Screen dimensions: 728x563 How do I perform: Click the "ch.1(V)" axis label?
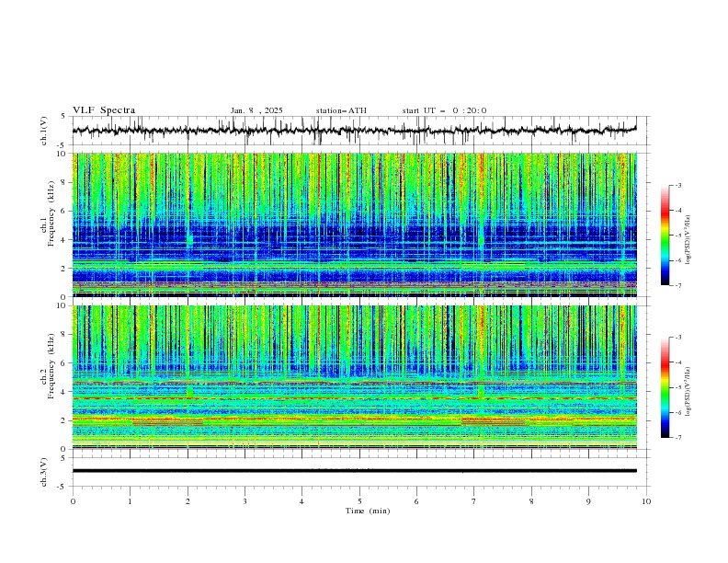point(44,131)
